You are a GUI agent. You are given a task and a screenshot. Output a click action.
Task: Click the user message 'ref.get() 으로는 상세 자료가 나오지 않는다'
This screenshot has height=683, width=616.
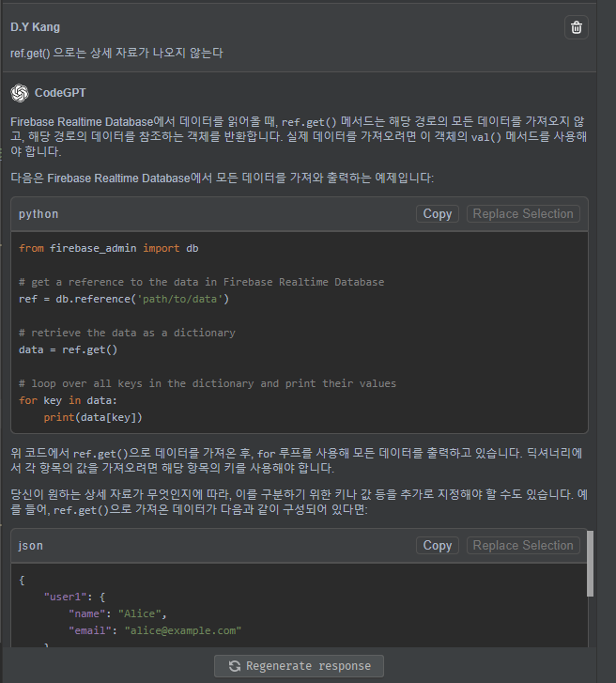[x=116, y=54]
